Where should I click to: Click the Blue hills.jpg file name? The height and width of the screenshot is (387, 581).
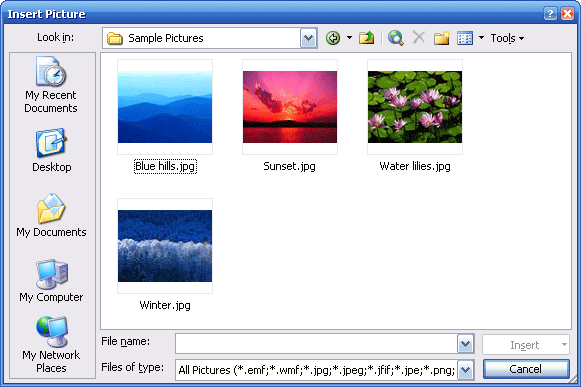coord(165,166)
